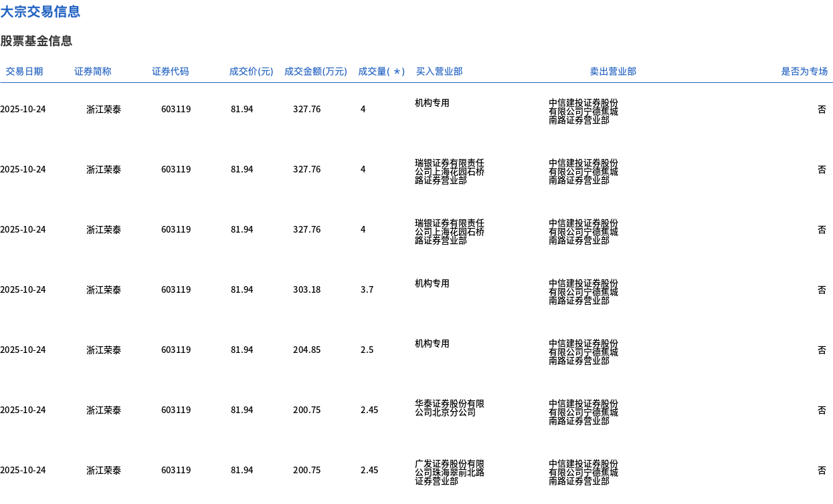Click date 2025-10-24 in the 303.18 row
The image size is (833, 504).
pos(23,290)
